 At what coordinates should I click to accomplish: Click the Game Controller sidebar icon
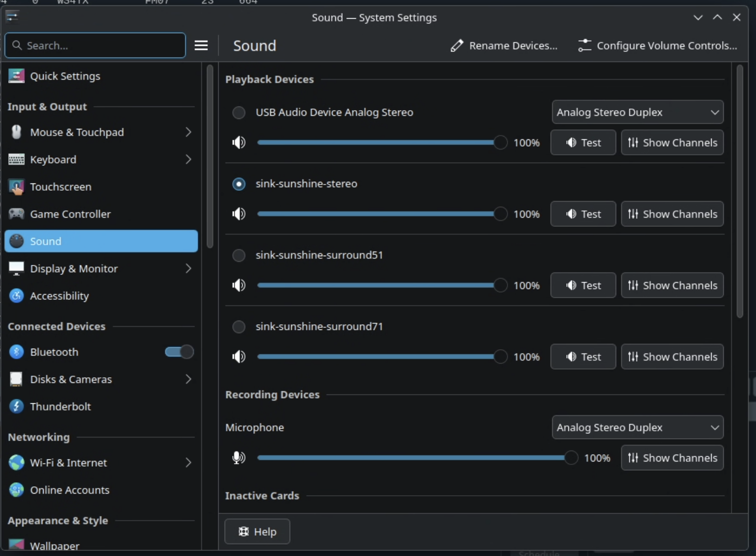16,214
